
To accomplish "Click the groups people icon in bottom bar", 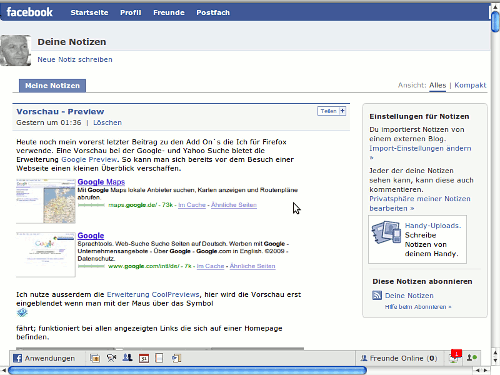I will [127, 358].
